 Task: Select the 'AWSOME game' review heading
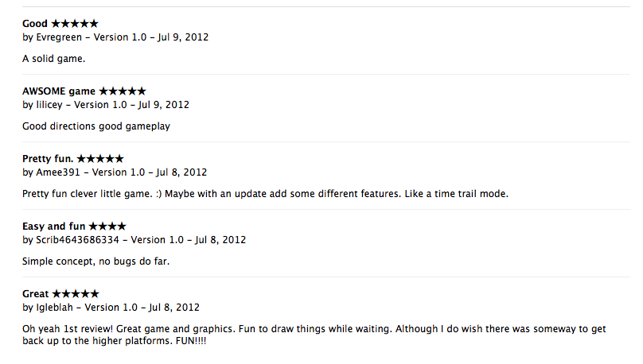coord(59,91)
